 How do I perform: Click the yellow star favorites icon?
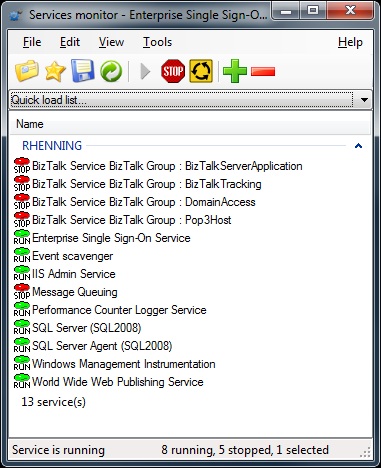(55, 71)
